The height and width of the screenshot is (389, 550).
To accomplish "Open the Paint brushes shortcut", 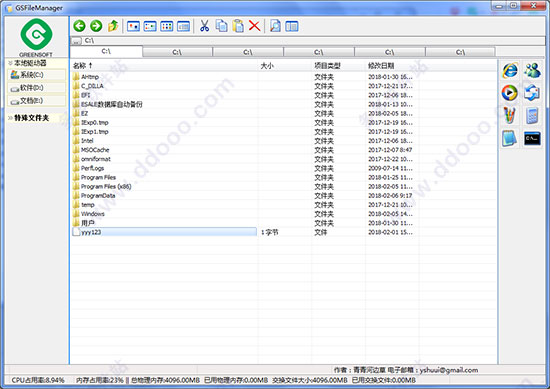I will point(510,115).
